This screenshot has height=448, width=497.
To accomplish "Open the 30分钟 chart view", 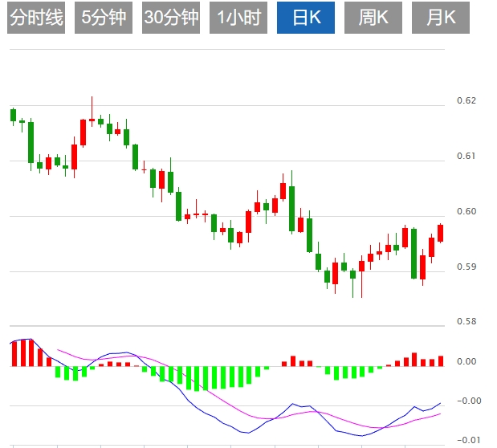I will [171, 18].
